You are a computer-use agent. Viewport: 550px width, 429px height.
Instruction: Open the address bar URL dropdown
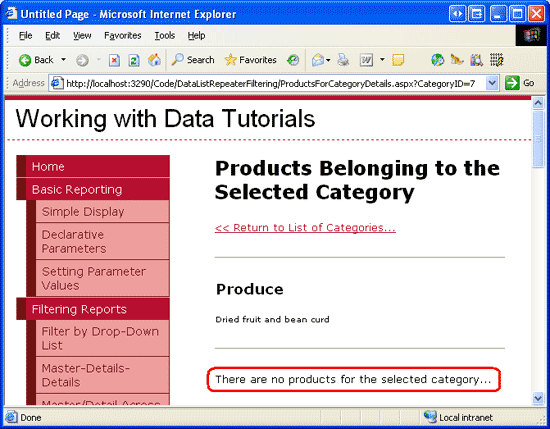(492, 83)
